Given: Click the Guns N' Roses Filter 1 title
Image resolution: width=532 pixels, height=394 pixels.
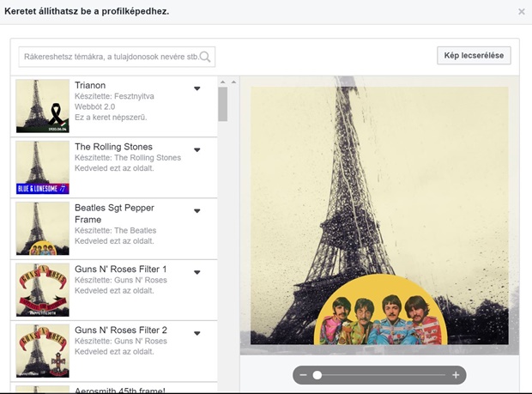Looking at the screenshot, I should point(121,270).
